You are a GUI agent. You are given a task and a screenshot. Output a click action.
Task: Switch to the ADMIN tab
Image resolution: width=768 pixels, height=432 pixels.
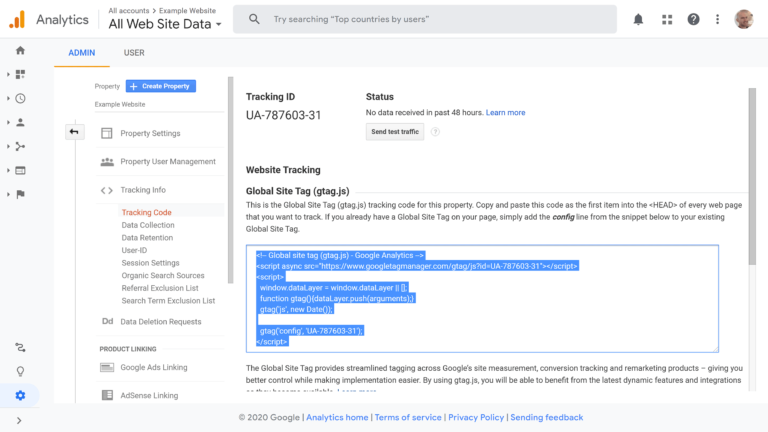(x=82, y=52)
